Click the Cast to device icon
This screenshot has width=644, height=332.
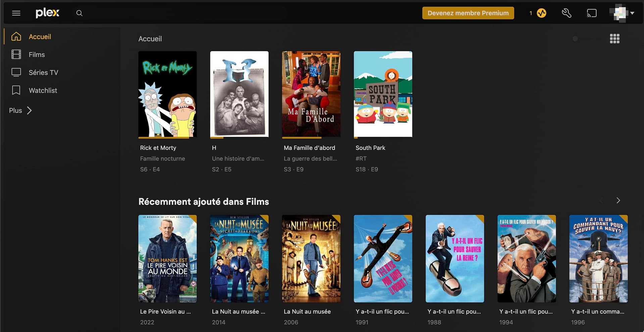[591, 13]
